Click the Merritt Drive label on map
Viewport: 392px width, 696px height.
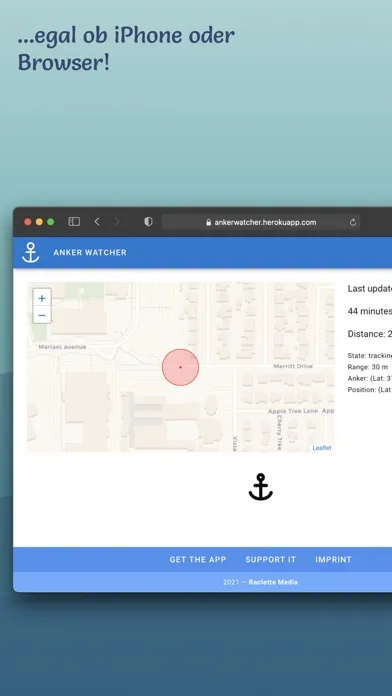293,366
